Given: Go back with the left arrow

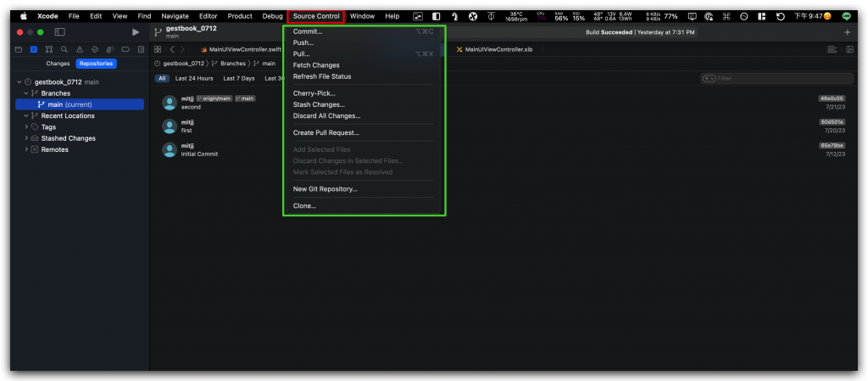Looking at the screenshot, I should [172, 49].
